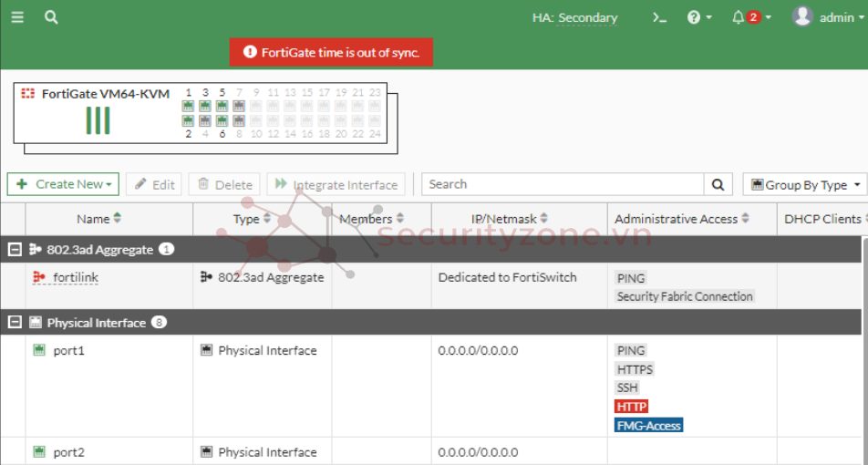Click the Integrate Interface button
Screen dimensions: 868x465
pyautogui.click(x=336, y=184)
